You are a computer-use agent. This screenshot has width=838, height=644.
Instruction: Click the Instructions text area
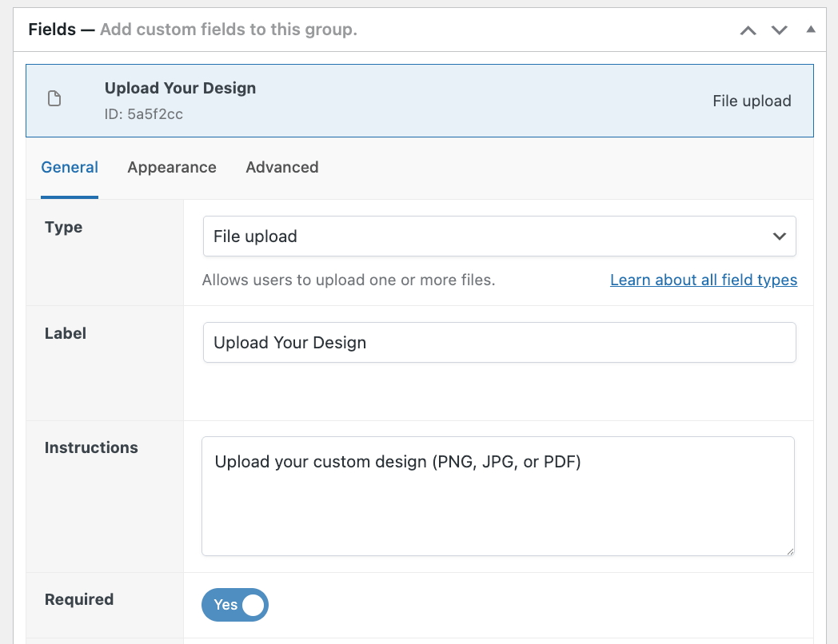click(x=500, y=495)
